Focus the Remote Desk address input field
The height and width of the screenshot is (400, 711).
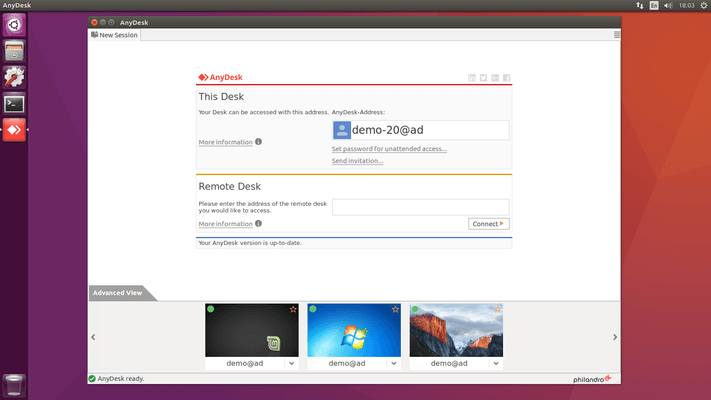(x=420, y=207)
